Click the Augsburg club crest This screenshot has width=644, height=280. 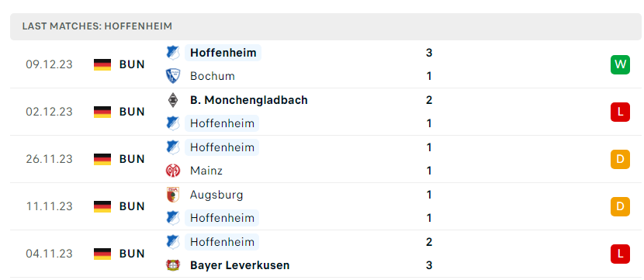point(173,195)
